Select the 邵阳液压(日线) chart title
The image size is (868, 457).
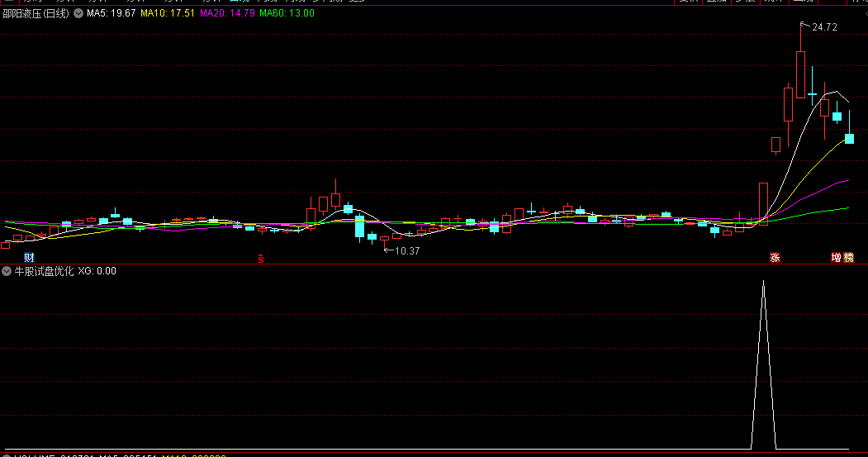(x=36, y=13)
